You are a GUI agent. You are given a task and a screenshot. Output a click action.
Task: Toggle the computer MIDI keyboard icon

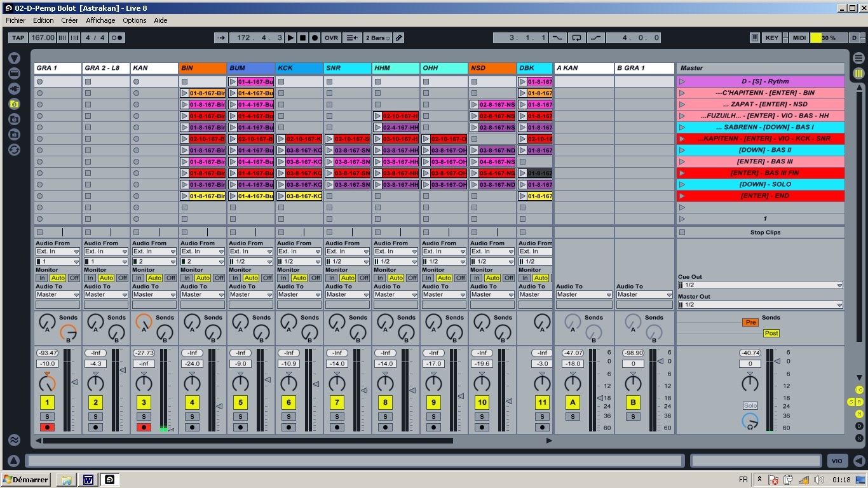click(x=754, y=38)
